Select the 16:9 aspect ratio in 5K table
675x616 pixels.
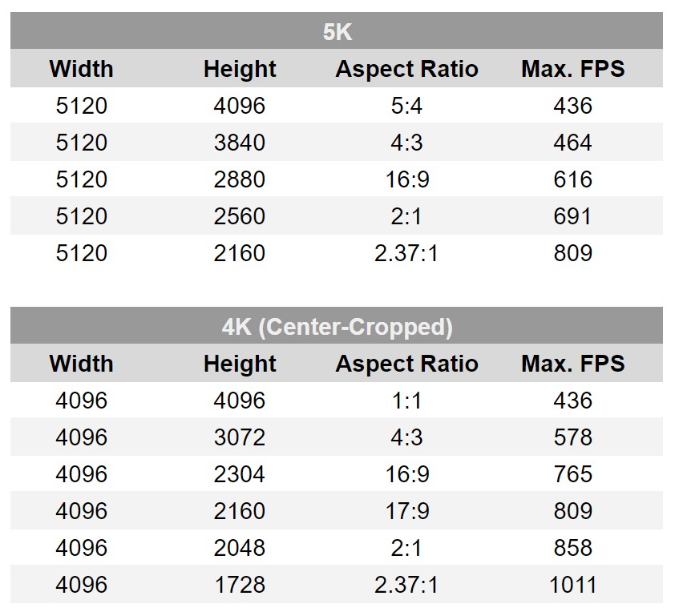(x=407, y=179)
